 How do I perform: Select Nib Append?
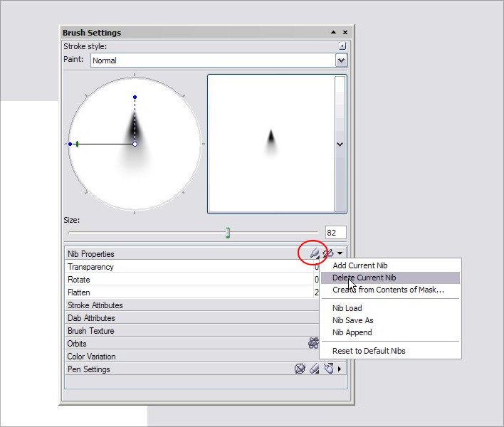coord(352,332)
